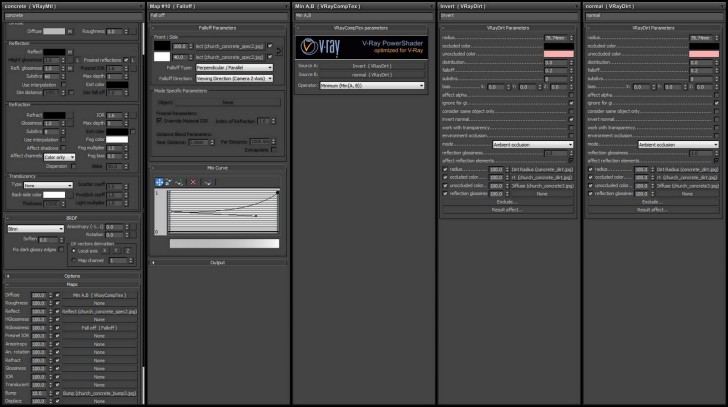Click the swap colors arrow in Falloff Parameters
728x407 pixels.
279,52
